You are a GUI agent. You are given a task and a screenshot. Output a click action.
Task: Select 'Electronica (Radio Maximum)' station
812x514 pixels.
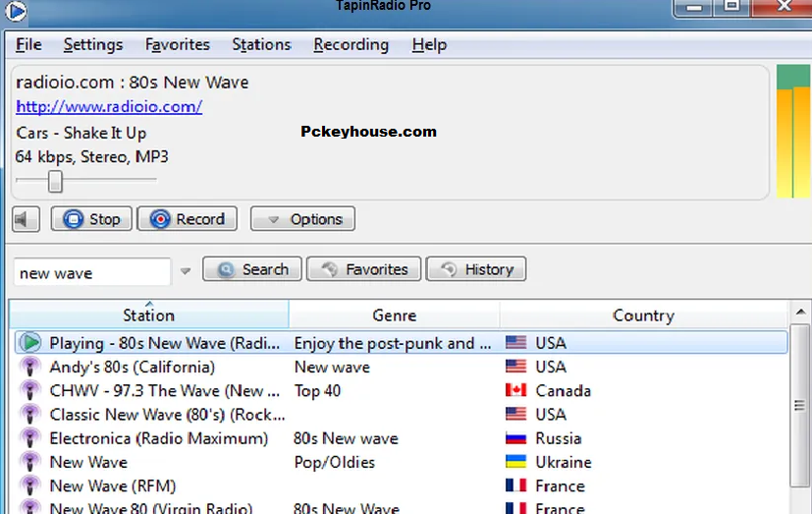pyautogui.click(x=159, y=438)
